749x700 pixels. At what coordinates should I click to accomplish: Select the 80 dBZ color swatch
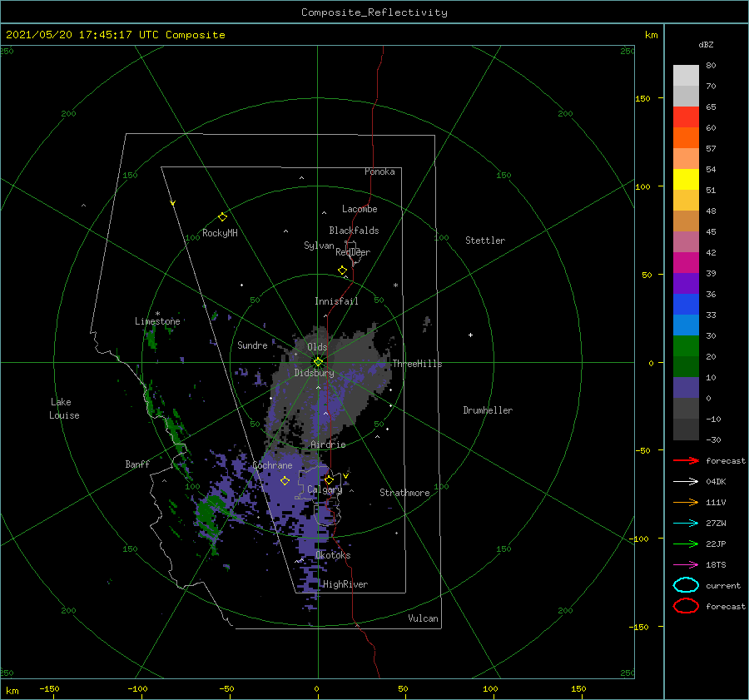click(x=686, y=75)
